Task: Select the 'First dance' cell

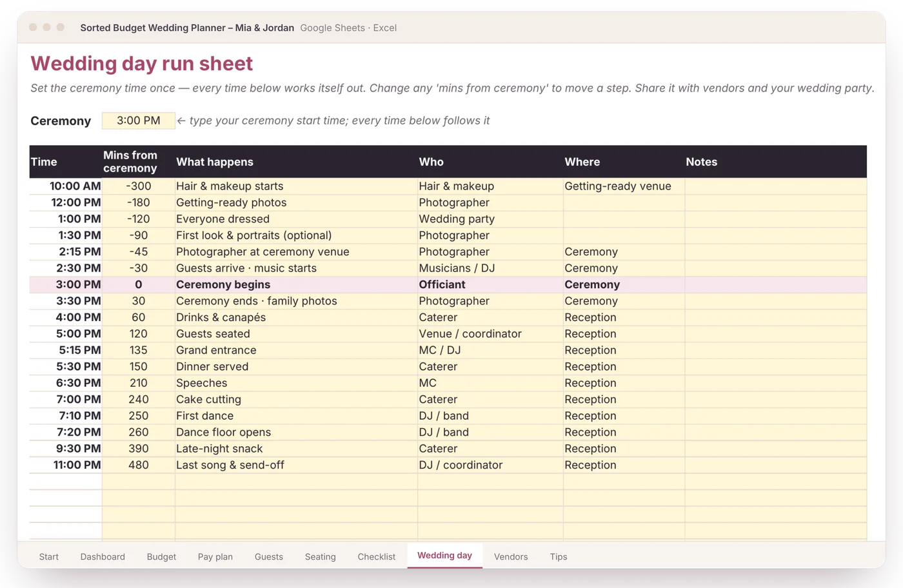Action: pyautogui.click(x=296, y=416)
